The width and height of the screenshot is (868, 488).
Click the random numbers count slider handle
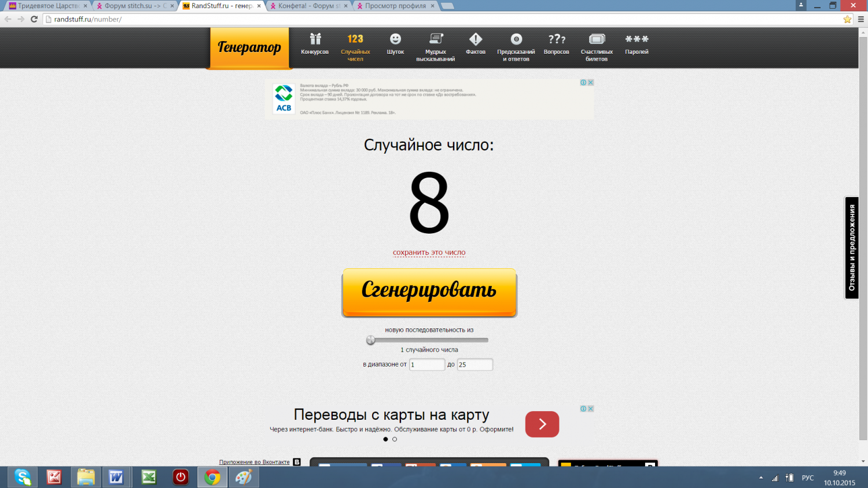click(x=371, y=341)
